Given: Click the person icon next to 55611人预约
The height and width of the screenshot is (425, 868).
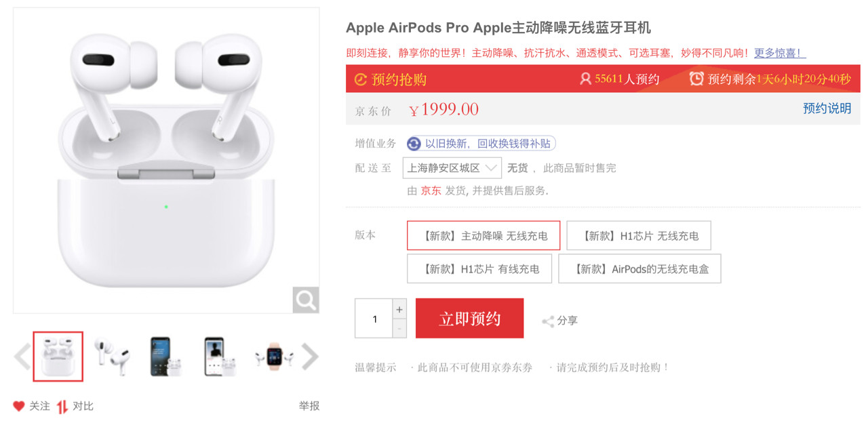Looking at the screenshot, I should (x=585, y=79).
